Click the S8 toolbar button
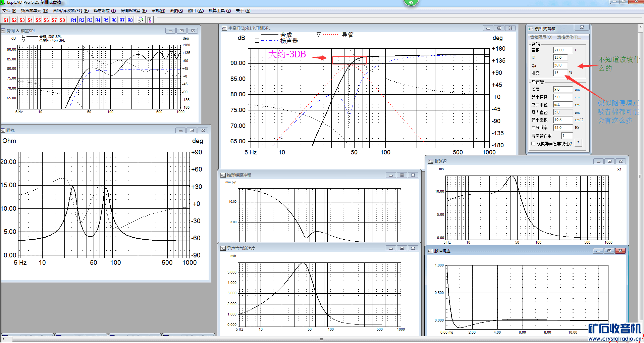The image size is (644, 343). 62,20
